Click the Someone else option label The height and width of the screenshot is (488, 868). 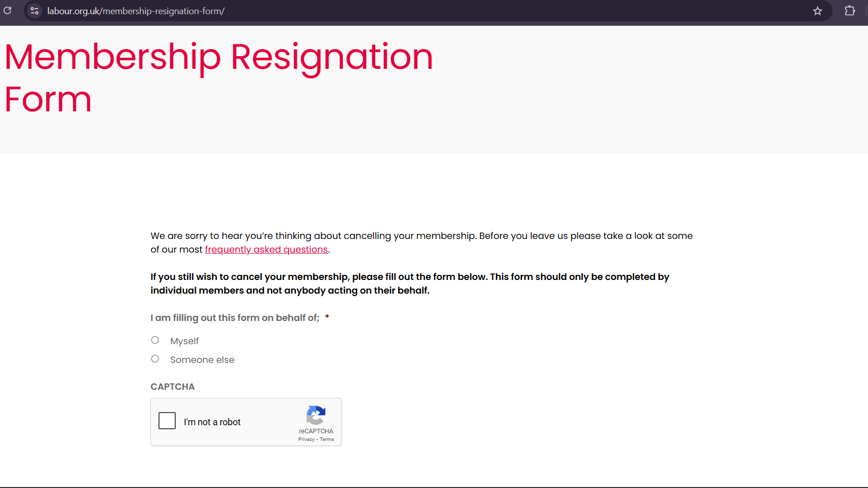coord(202,360)
